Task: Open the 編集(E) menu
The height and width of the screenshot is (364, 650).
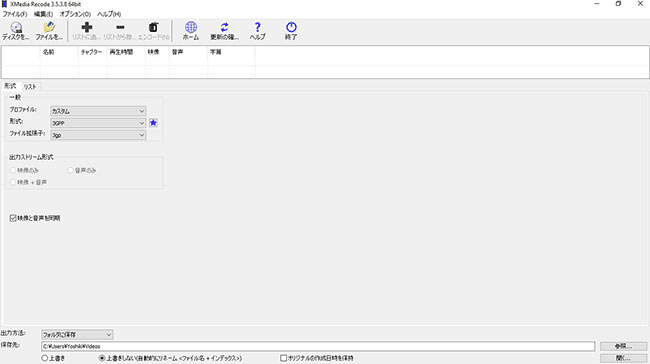Action: [x=43, y=14]
